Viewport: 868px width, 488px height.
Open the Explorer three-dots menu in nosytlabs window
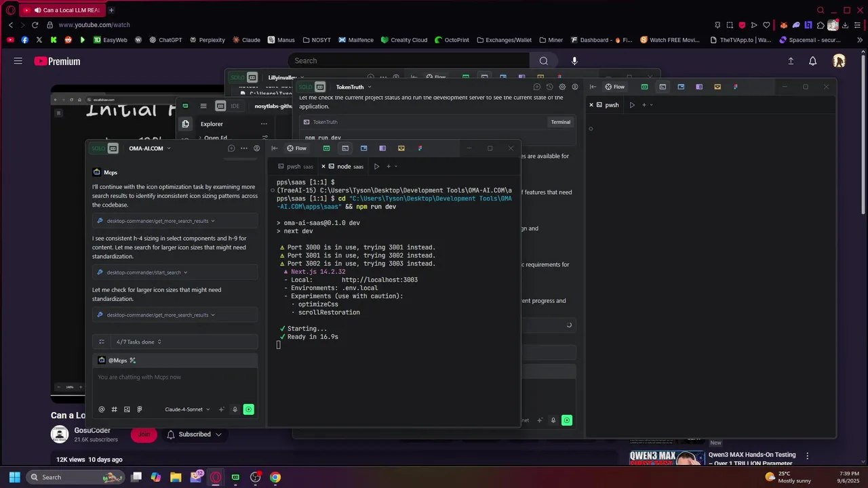click(264, 124)
